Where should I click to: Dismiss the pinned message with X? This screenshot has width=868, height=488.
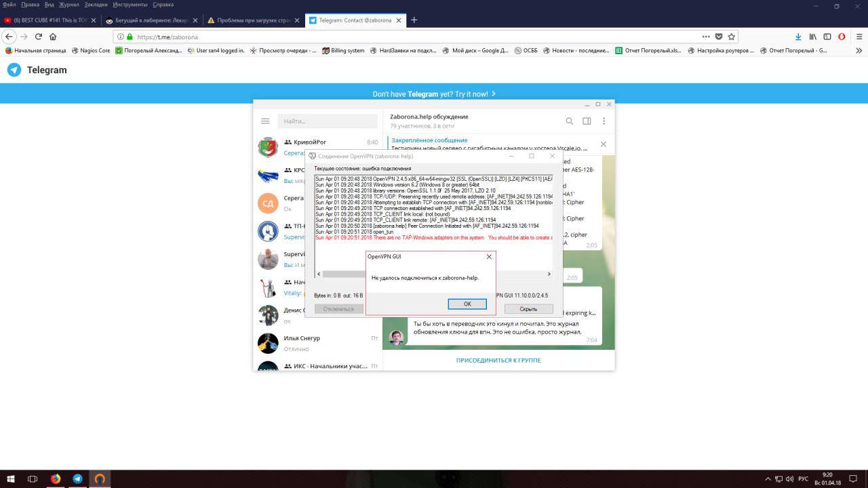point(603,144)
